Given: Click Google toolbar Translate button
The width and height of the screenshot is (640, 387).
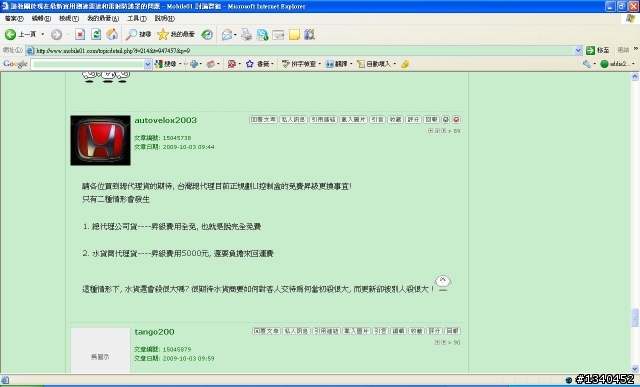Looking at the screenshot, I should [x=337, y=64].
